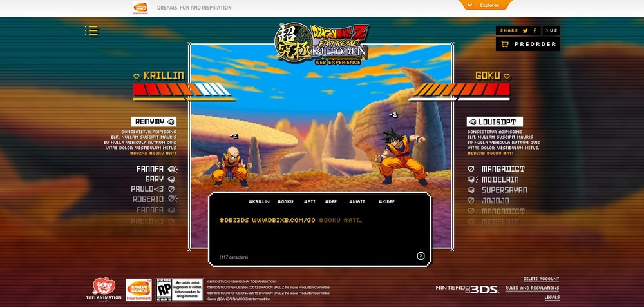The image size is (644, 307).
Task: Share via the Facebook f icon
Action: coord(535,30)
